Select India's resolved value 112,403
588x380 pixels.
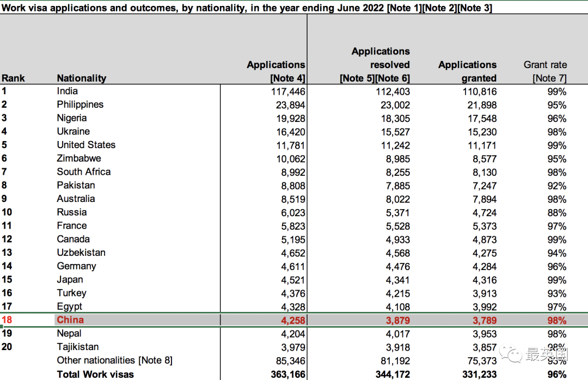[393, 92]
